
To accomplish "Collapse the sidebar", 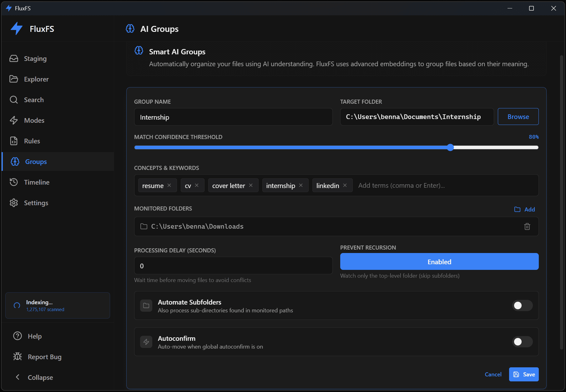I will [18, 377].
